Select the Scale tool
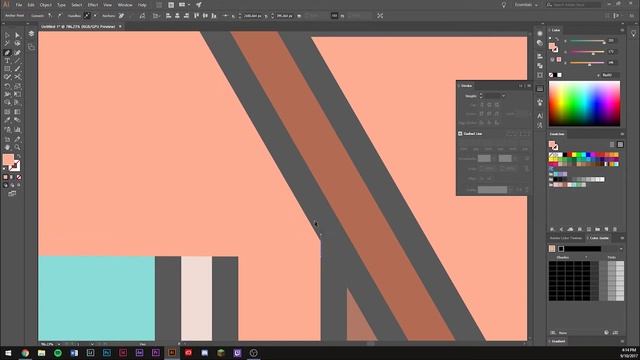This screenshot has height=360, width=640. coord(18,86)
